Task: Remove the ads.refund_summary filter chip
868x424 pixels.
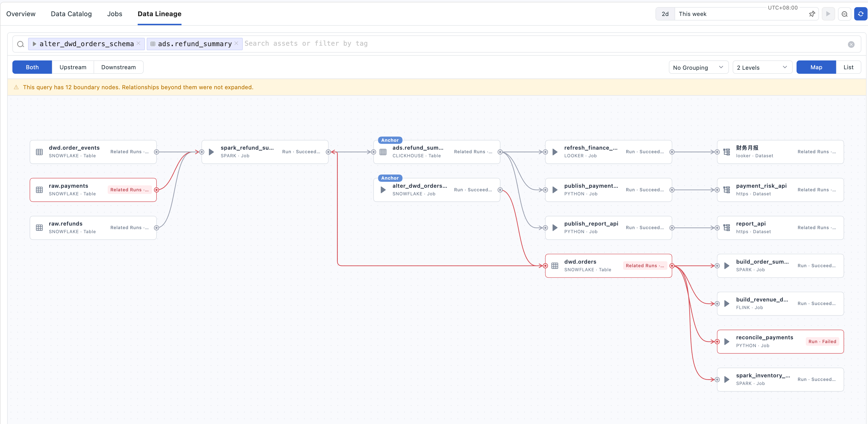Action: point(236,43)
